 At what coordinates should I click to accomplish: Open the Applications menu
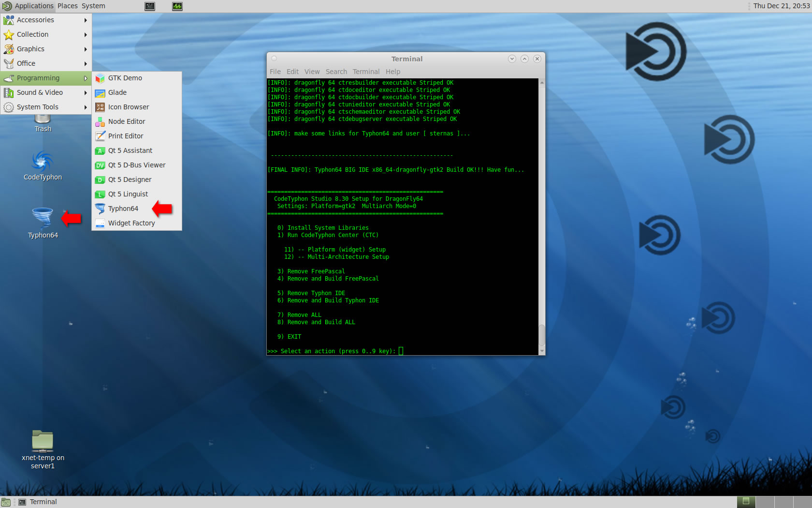(28, 6)
